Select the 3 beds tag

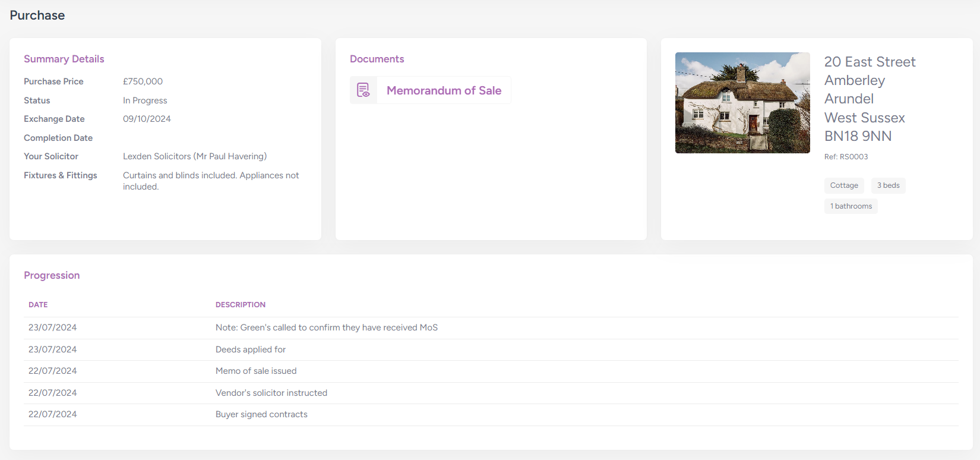pyautogui.click(x=888, y=185)
